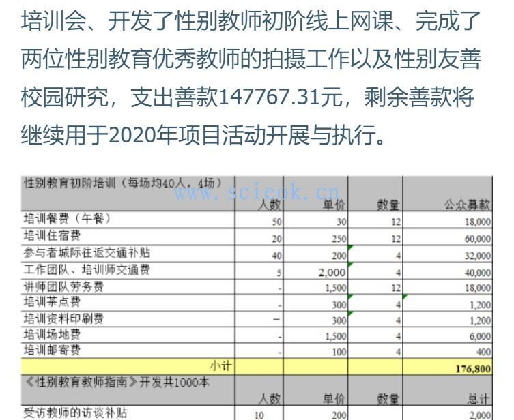Click the 小计 subtotal label
Screen dimensions: 514x420
tap(223, 367)
